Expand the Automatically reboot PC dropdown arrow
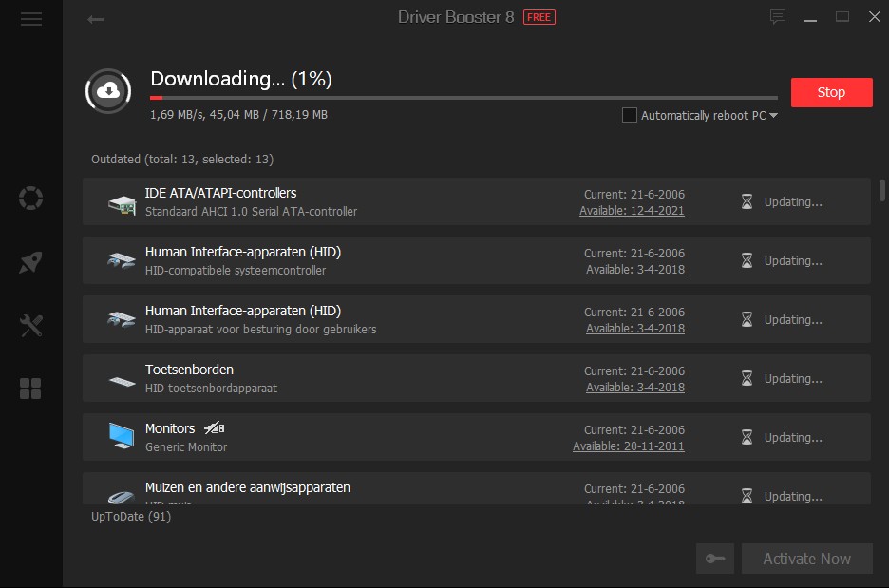This screenshot has width=889, height=588. click(773, 116)
